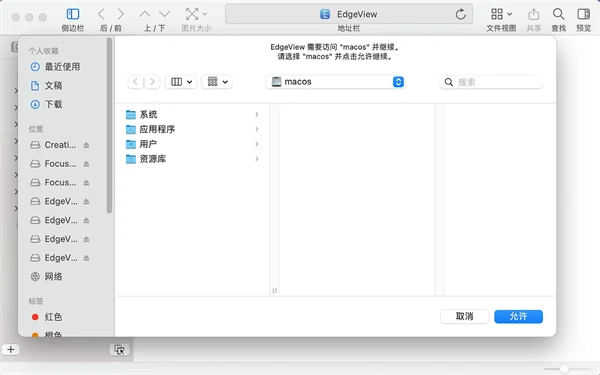The width and height of the screenshot is (600, 375).
Task: Click the dialog sidebar scrollbar
Action: click(109, 125)
